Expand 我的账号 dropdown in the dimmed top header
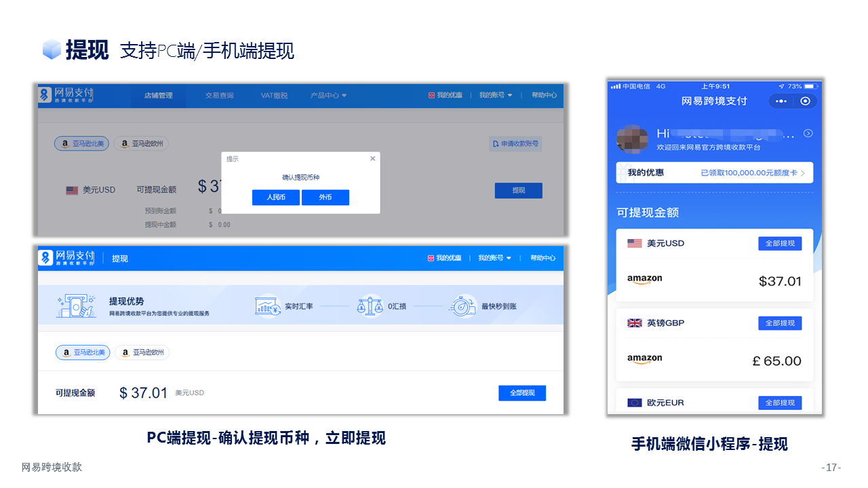 (x=496, y=96)
